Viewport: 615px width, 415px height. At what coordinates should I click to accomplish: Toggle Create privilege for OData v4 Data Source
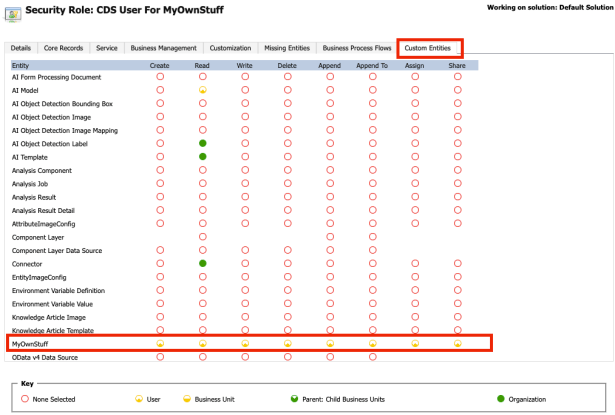click(160, 356)
